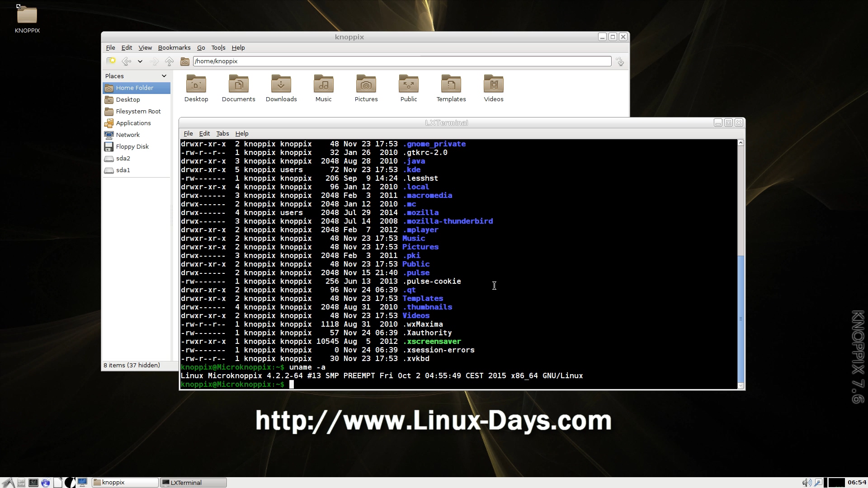Screen dimensions: 868x488
Task: Launch web browser from taskbar globe icon
Action: click(x=46, y=483)
